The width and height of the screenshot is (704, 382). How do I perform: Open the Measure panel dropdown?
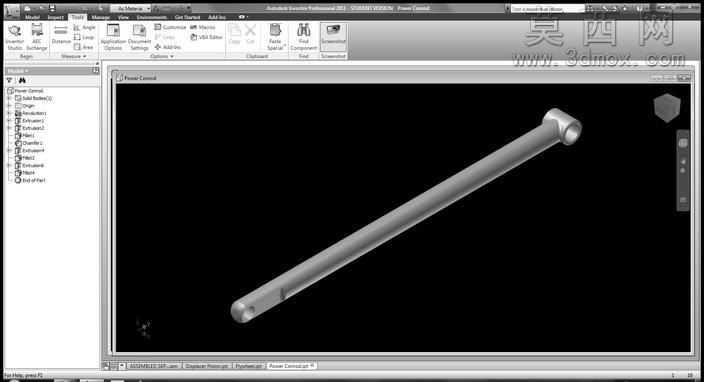coord(74,56)
